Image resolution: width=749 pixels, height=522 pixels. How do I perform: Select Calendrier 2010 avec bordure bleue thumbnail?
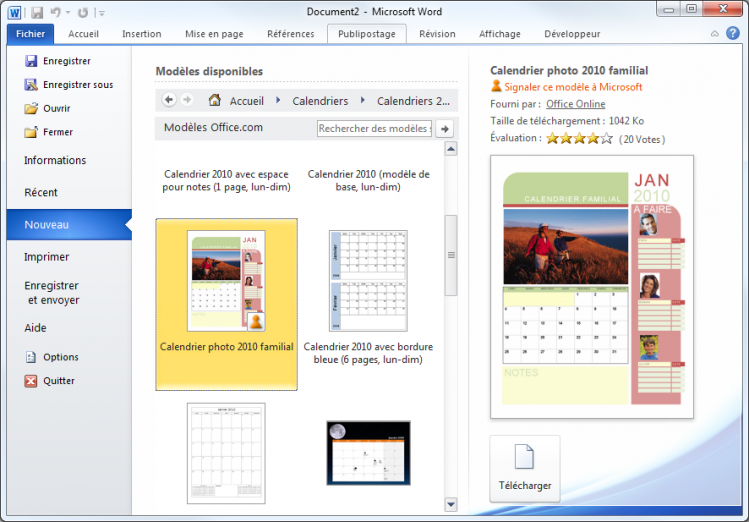click(368, 281)
